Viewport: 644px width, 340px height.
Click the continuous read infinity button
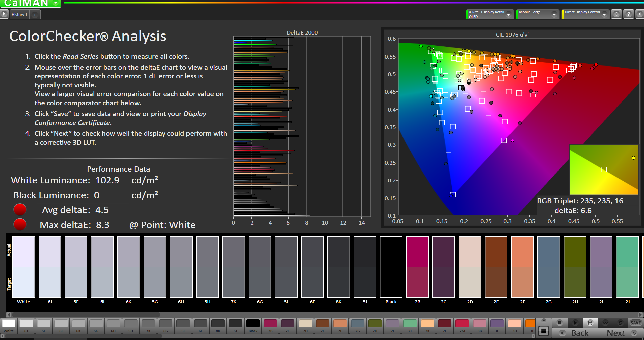coord(605,323)
